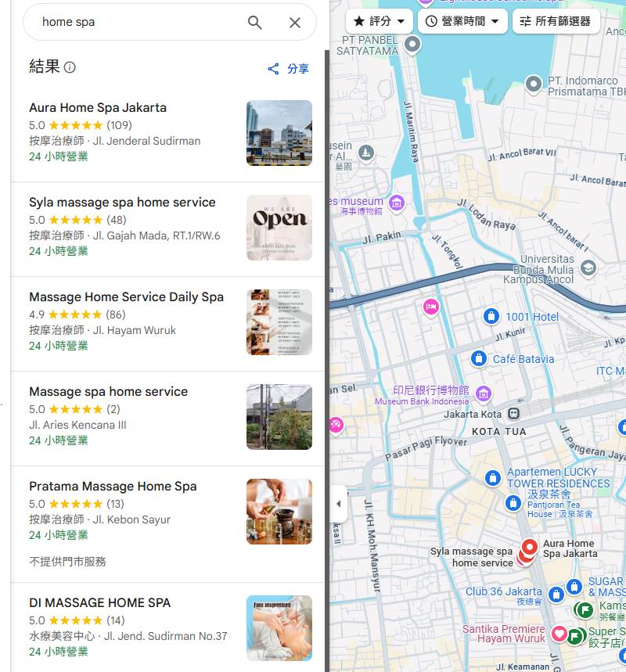Viewport: 626px width, 672px height.
Task: Click the 'Syla massage spa home service' map label
Action: 472,557
